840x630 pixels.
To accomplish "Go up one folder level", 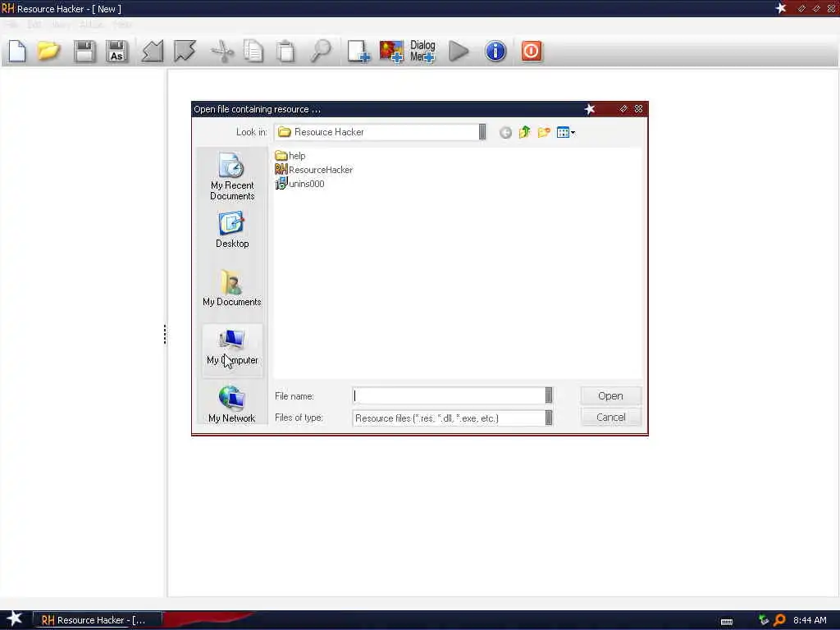I will click(x=524, y=132).
